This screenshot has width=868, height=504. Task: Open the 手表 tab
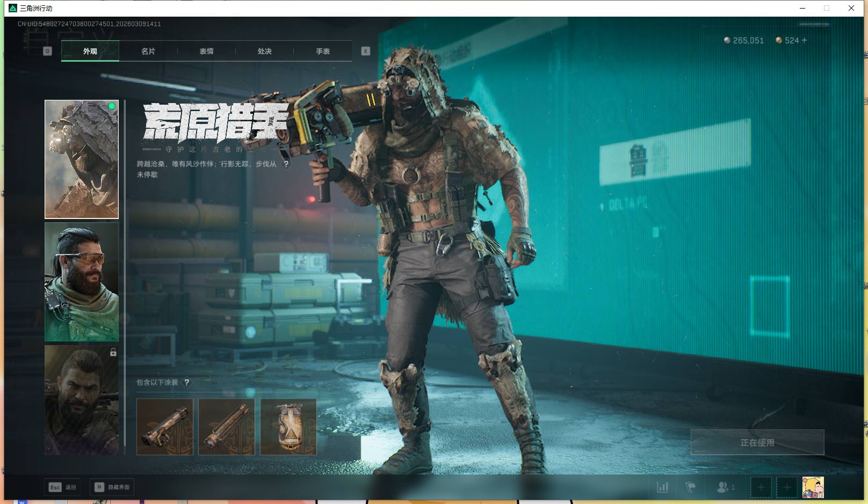(322, 51)
